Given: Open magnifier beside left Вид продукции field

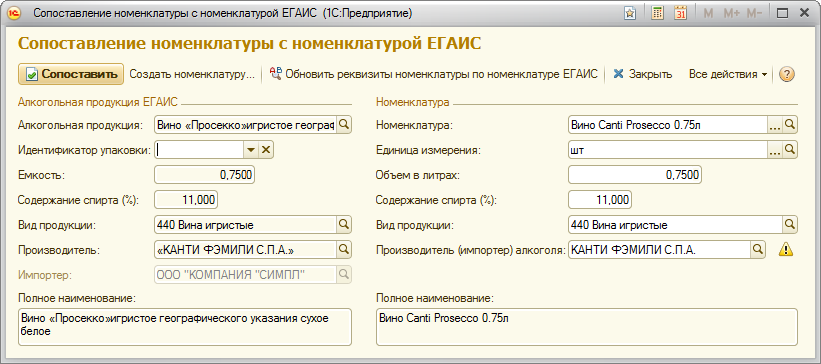Looking at the screenshot, I should coord(344,225).
